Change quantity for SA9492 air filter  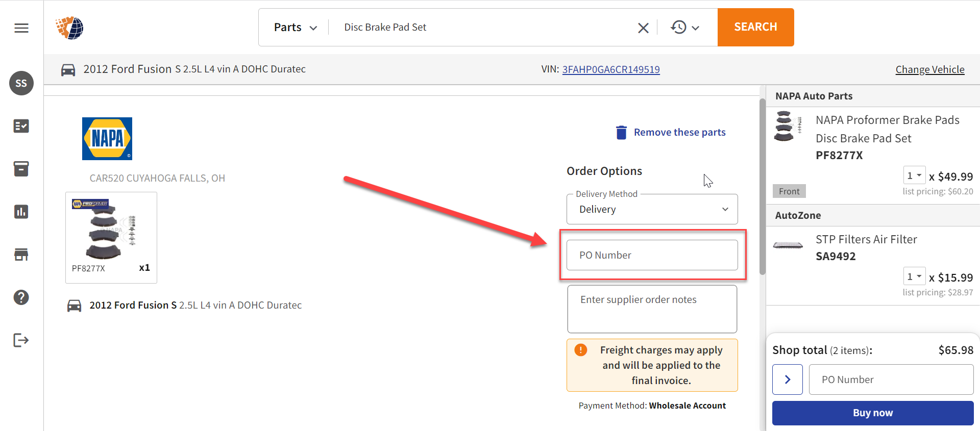[x=915, y=276]
